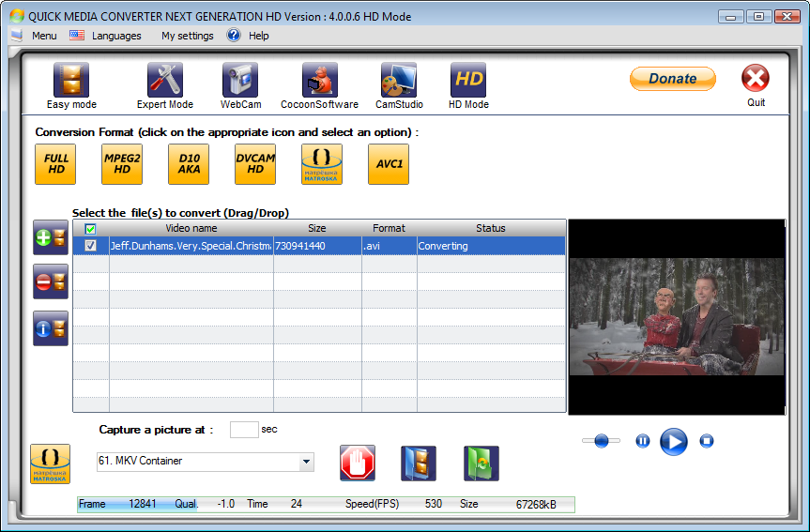The image size is (810, 532).
Task: Pause the video preview
Action: 643,441
